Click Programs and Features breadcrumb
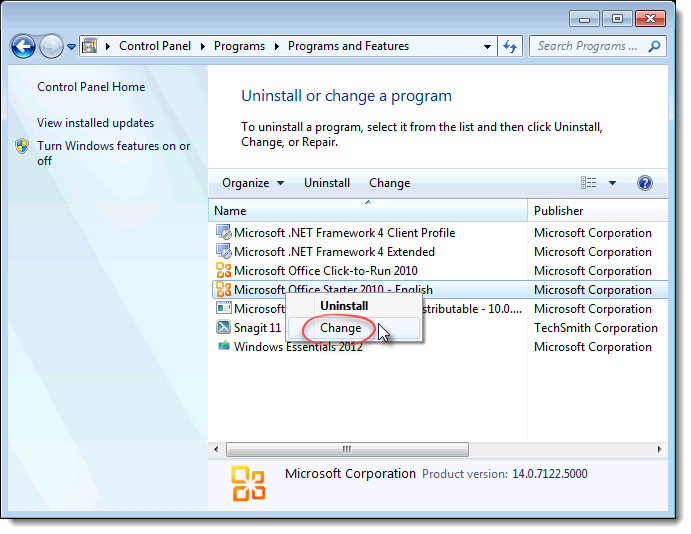Viewport: 691px width, 534px height. pyautogui.click(x=348, y=46)
